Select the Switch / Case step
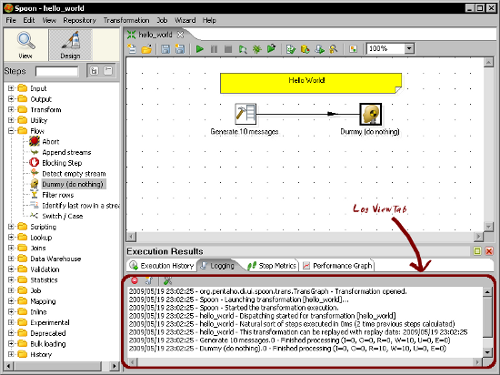The width and height of the screenshot is (500, 375). click(x=63, y=216)
